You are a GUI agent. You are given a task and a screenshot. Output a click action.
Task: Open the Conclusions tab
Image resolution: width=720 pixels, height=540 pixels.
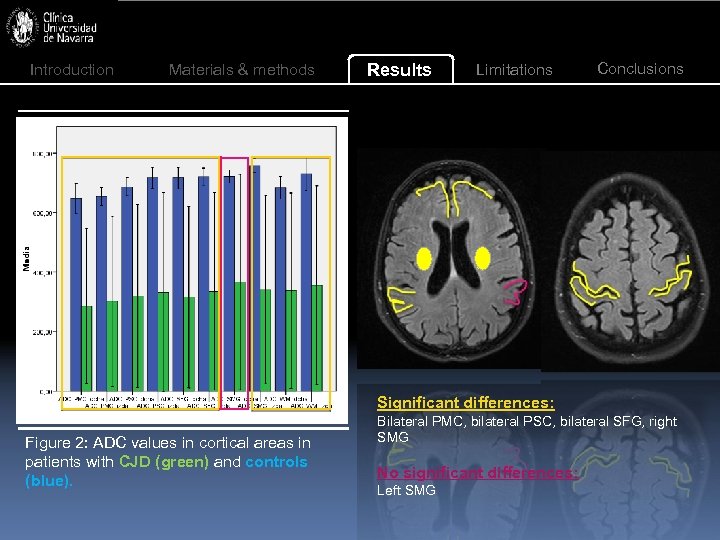pyautogui.click(x=640, y=68)
